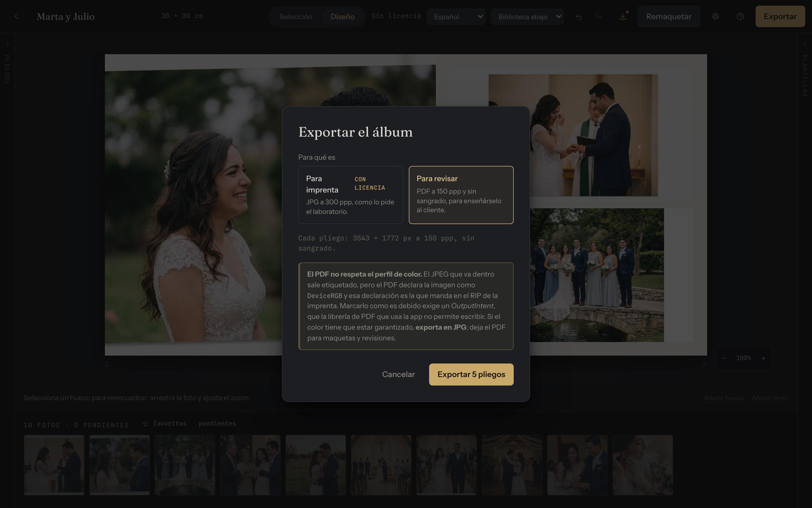Click the 100% zoom level value

[743, 358]
